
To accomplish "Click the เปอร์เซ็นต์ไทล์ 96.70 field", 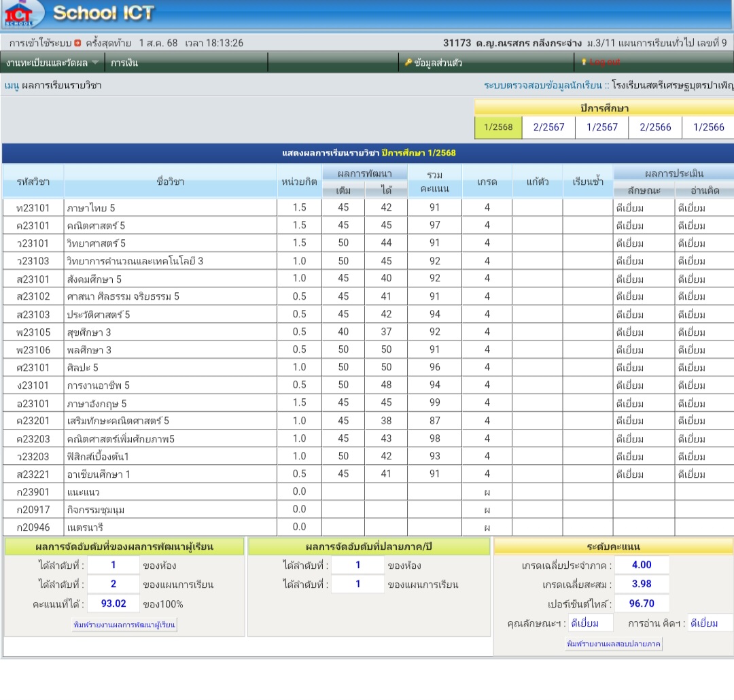I will click(x=642, y=603).
